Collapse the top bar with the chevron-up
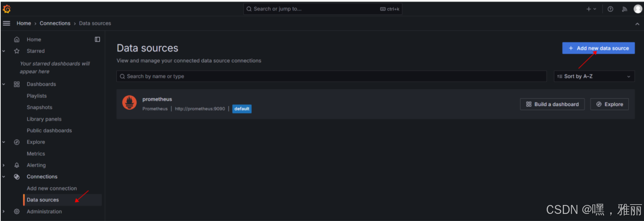The height and width of the screenshot is (221, 644). point(637,24)
